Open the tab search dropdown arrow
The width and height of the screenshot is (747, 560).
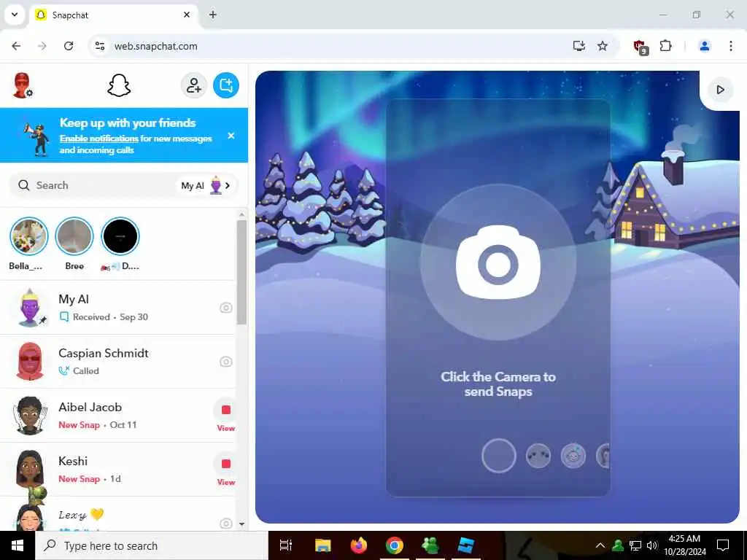pyautogui.click(x=15, y=15)
